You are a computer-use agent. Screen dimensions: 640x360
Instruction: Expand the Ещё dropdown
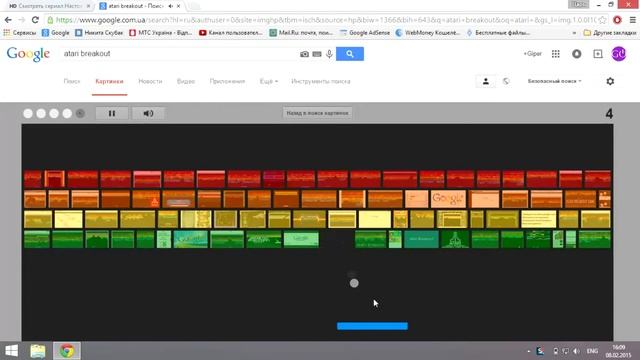269,81
